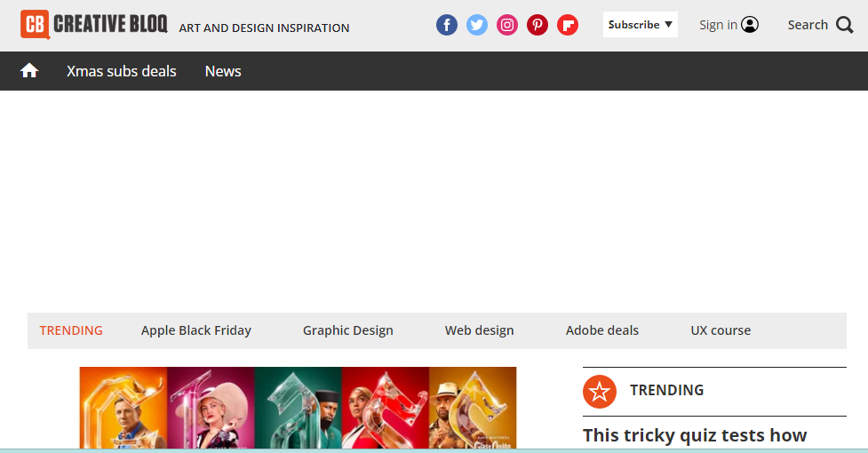Image resolution: width=868 pixels, height=453 pixels.
Task: Go to the home page via house icon
Action: [29, 71]
